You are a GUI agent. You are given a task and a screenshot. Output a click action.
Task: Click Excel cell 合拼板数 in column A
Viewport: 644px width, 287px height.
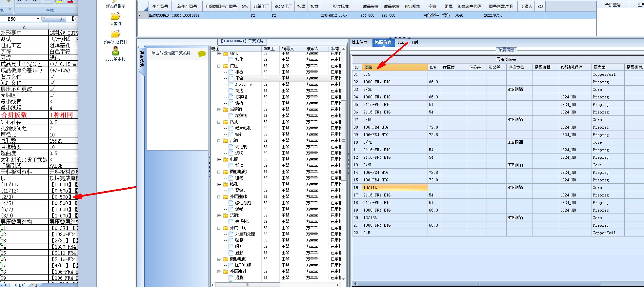[24, 115]
